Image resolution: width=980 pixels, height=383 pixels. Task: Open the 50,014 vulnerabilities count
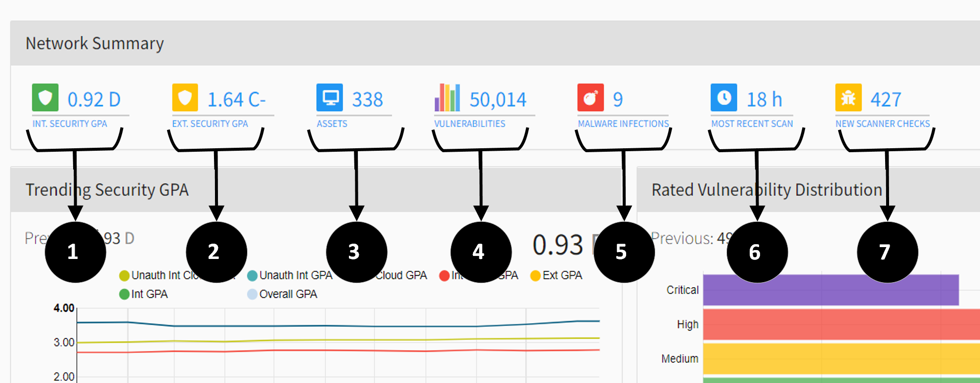point(498,100)
